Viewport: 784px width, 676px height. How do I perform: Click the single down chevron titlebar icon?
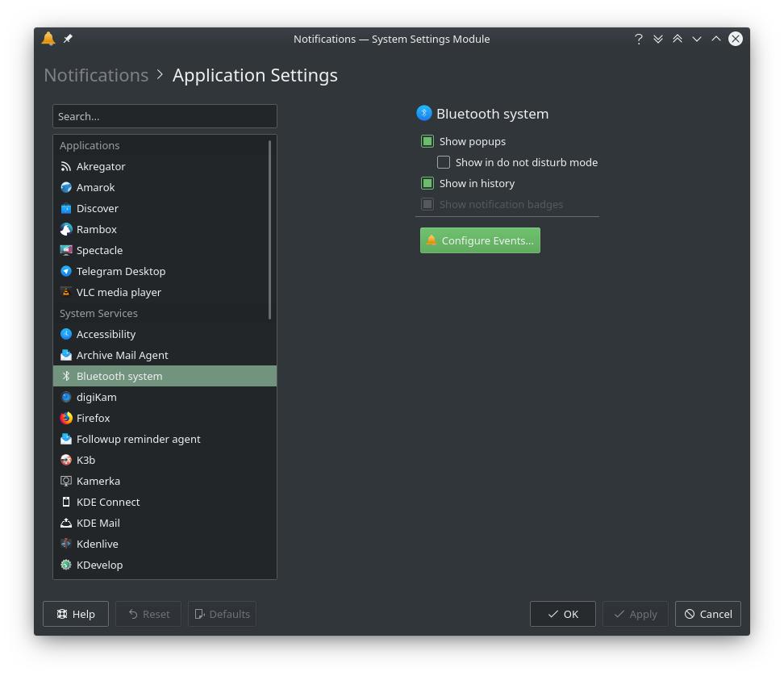tap(697, 39)
